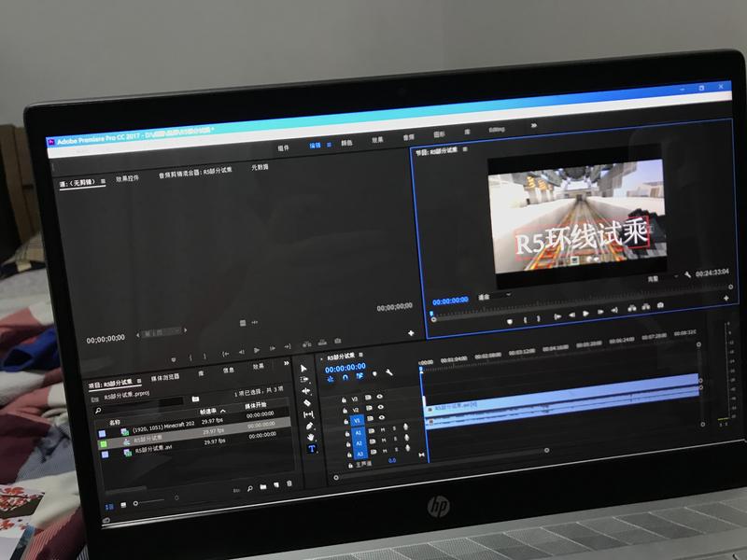
Task: Click the Project panel search field
Action: pos(138,406)
